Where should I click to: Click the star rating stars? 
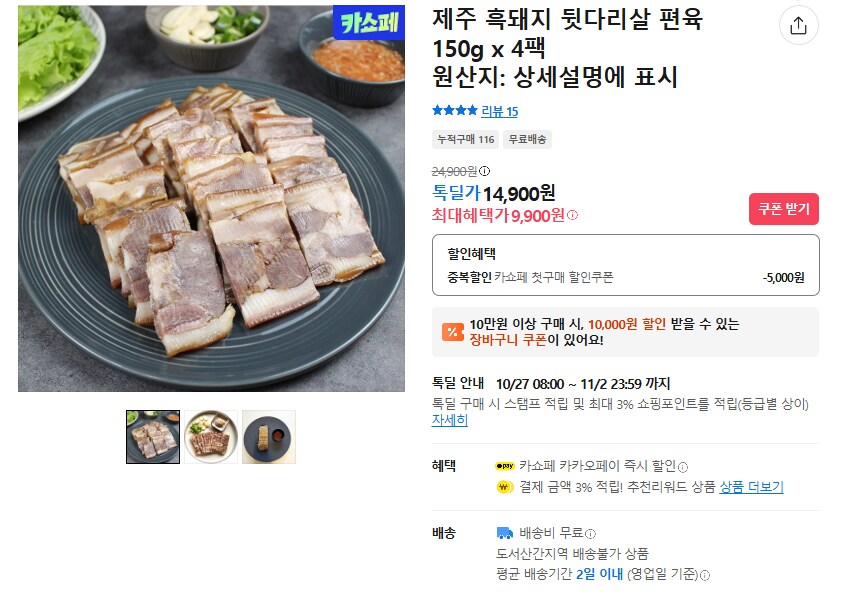click(453, 110)
